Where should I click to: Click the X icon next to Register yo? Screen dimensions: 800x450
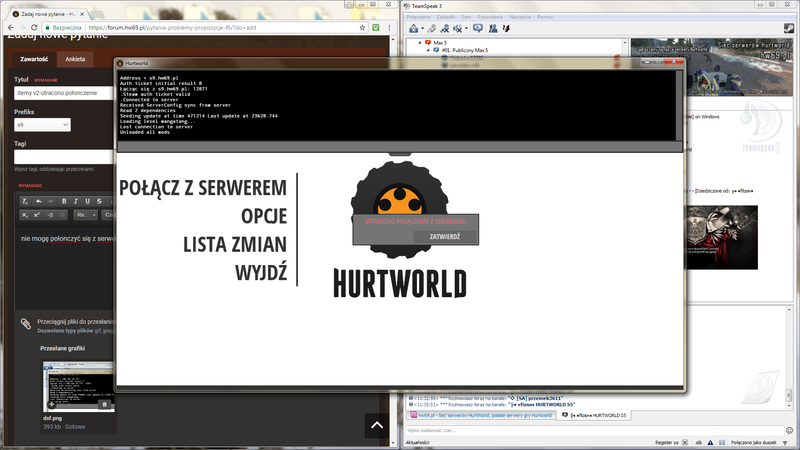tap(685, 442)
